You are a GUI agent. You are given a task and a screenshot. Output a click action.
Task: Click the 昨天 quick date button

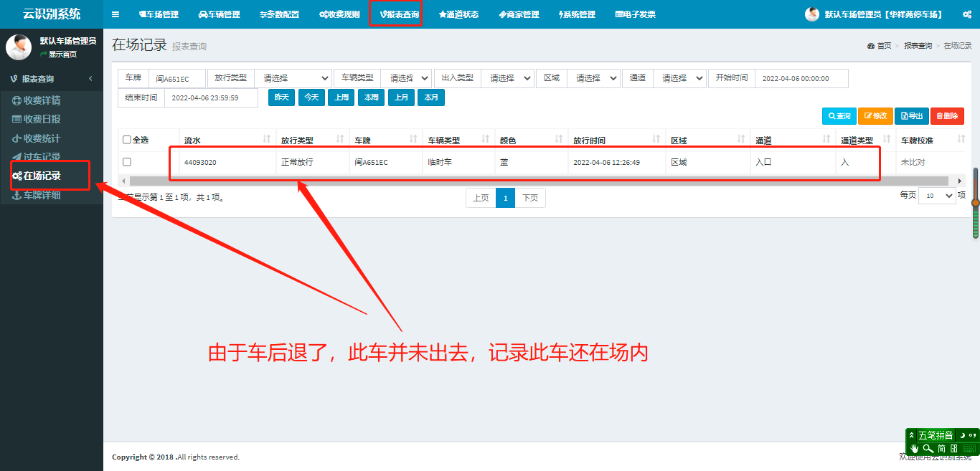[281, 97]
